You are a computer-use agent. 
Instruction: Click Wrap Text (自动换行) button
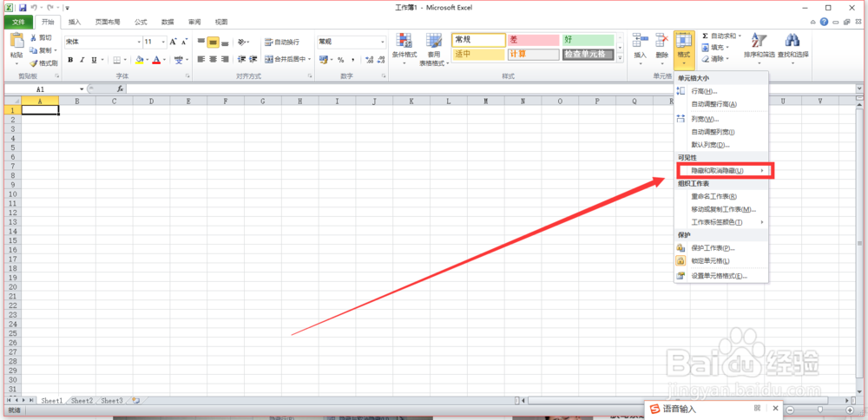(x=282, y=42)
